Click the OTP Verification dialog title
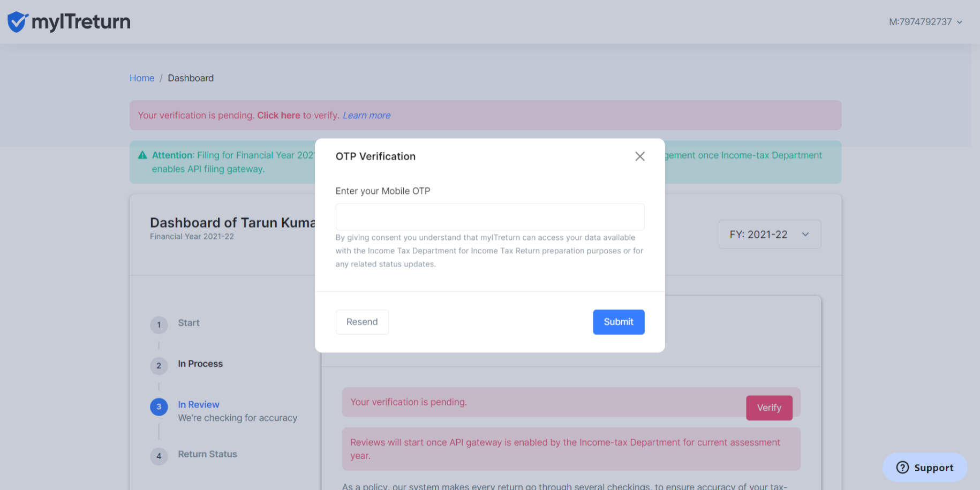 click(375, 156)
